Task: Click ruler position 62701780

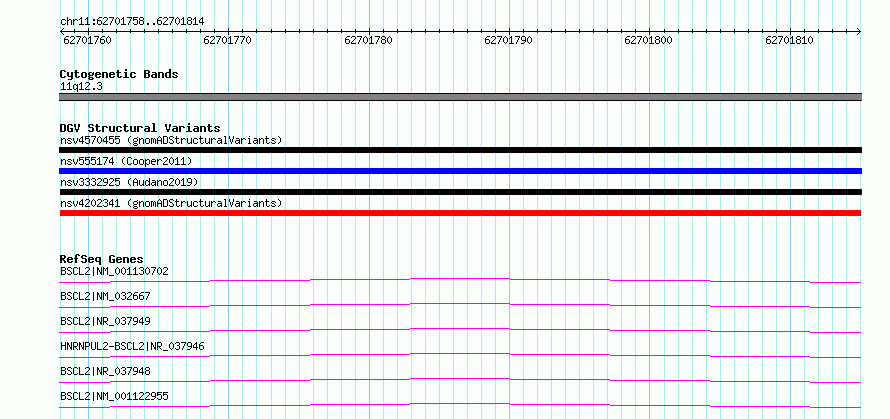Action: (x=368, y=40)
